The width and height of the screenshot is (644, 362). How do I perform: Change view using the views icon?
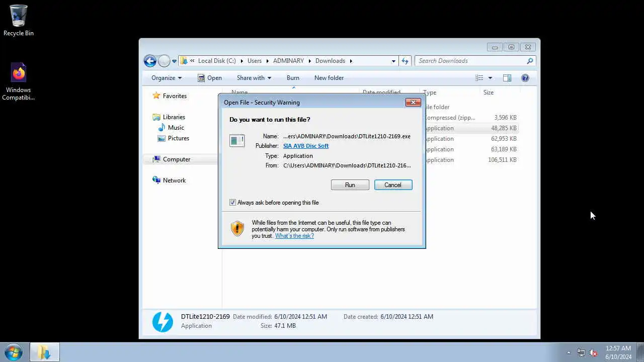click(479, 78)
